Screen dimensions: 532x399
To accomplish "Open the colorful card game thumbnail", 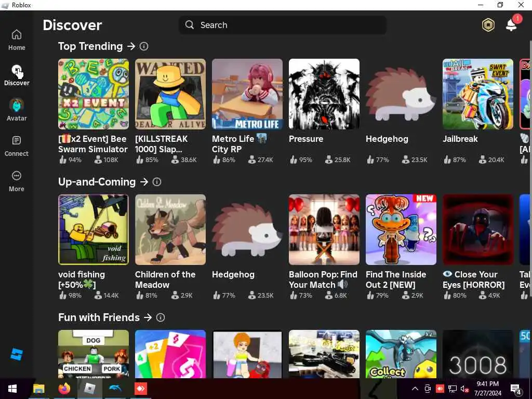I will pyautogui.click(x=170, y=354).
